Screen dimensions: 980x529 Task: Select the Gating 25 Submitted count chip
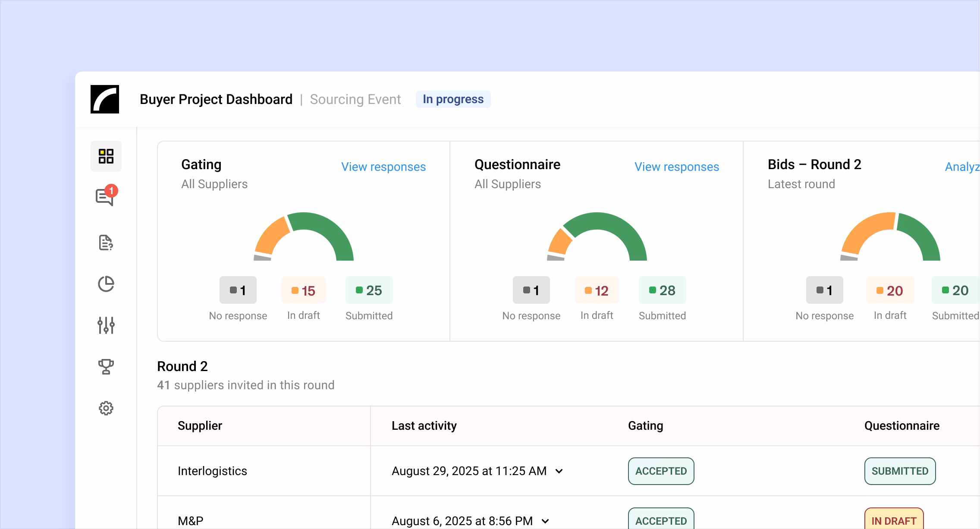click(369, 290)
